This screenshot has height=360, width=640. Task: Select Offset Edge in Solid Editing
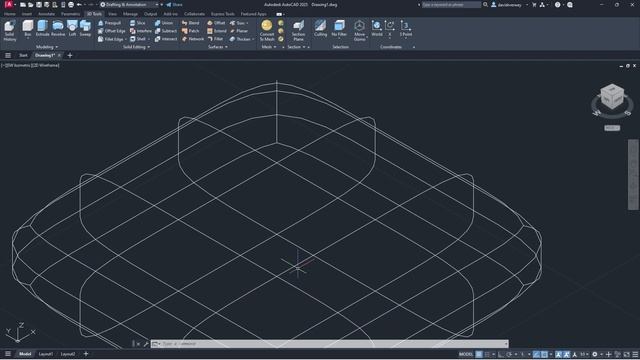point(112,31)
